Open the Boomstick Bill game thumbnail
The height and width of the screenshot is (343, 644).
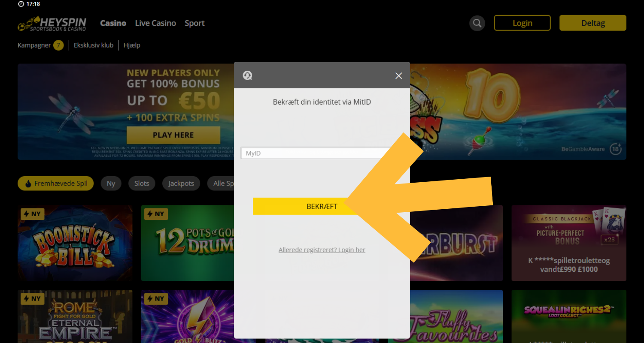pyautogui.click(x=75, y=243)
